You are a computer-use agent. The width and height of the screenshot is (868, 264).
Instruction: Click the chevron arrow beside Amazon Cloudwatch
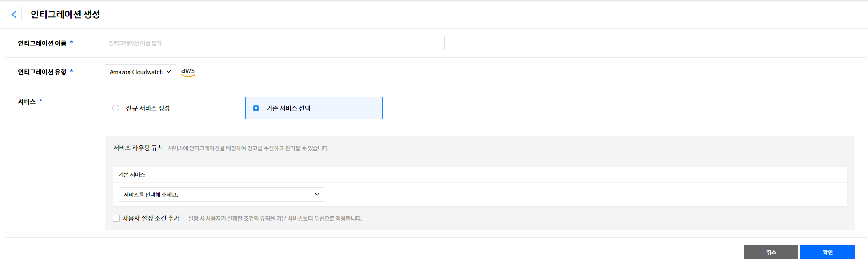click(x=169, y=72)
